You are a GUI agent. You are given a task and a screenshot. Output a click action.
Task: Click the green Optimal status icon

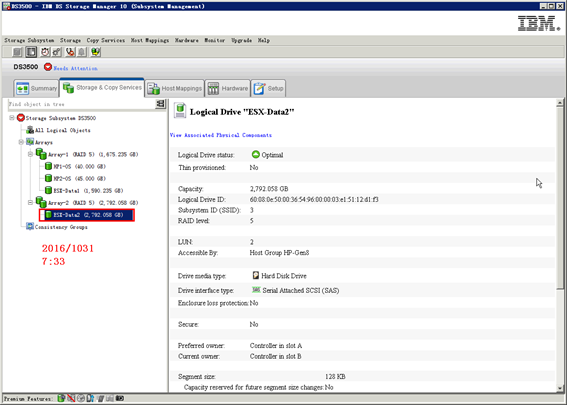coord(256,154)
